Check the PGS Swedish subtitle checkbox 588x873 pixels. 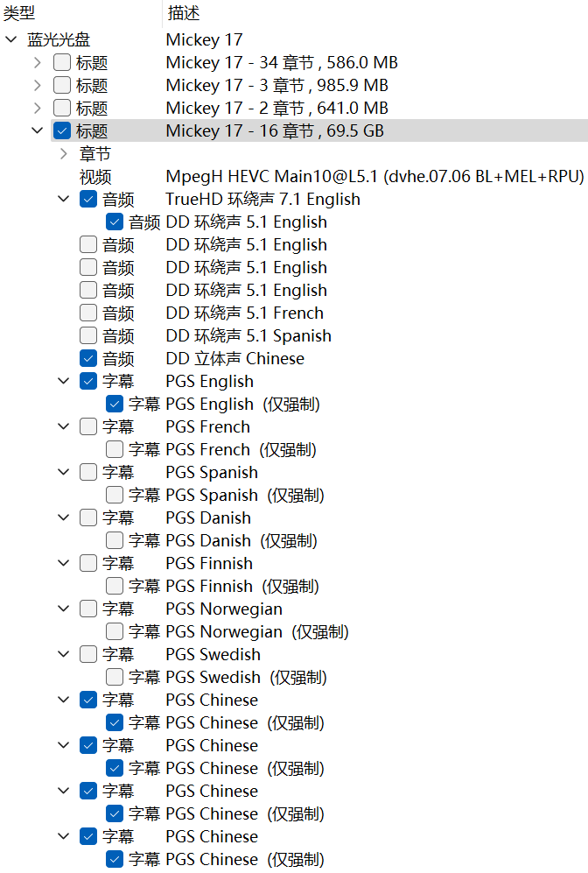87,655
